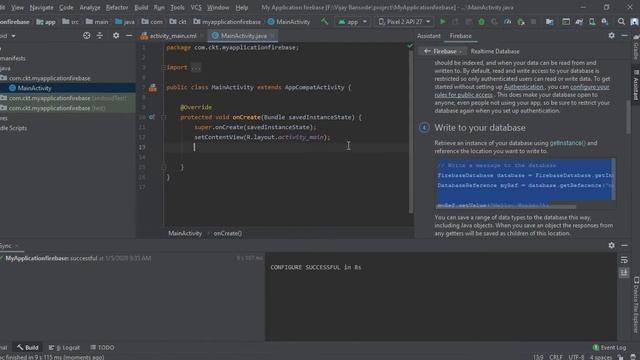Open Search Everywhere magnifier icon
This screenshot has height=360, width=640.
click(621, 22)
